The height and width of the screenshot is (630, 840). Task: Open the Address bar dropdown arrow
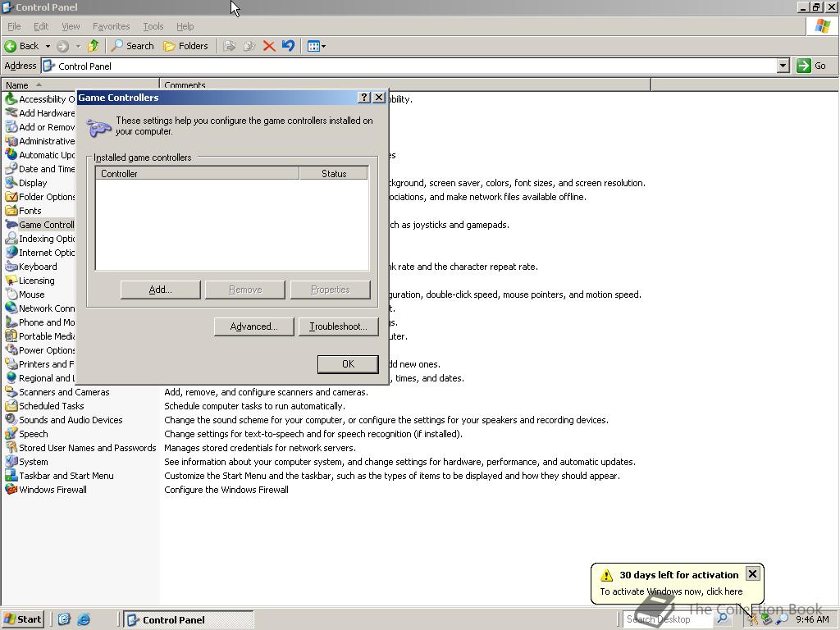click(x=783, y=66)
